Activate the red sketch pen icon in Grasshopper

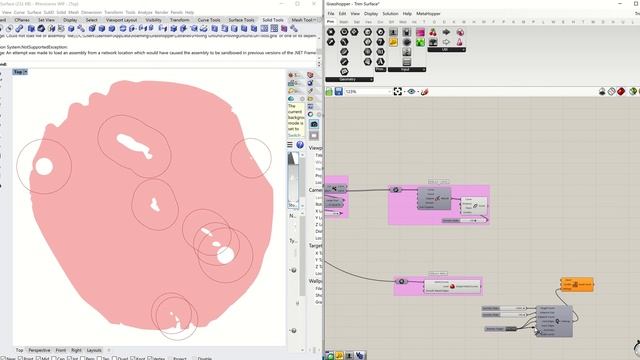click(424, 92)
